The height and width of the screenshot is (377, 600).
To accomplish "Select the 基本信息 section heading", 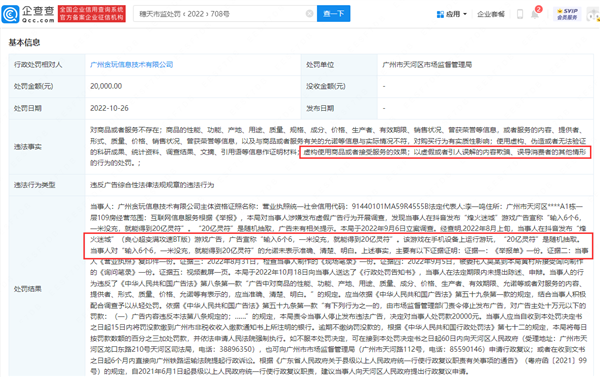I will click(x=24, y=42).
